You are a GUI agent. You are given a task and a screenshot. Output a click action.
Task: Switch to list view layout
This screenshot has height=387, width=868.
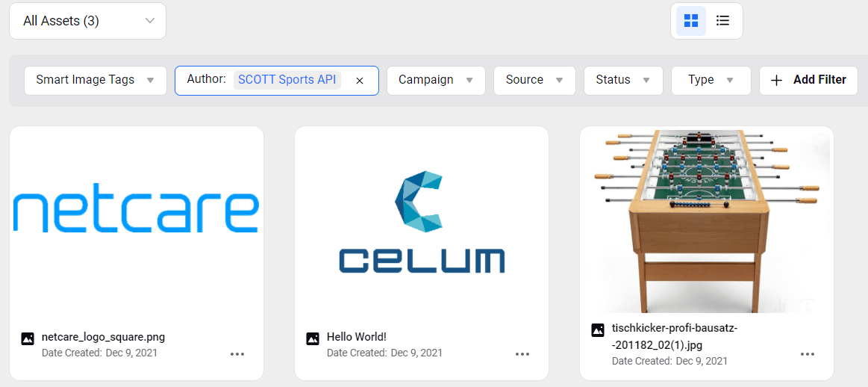(722, 21)
